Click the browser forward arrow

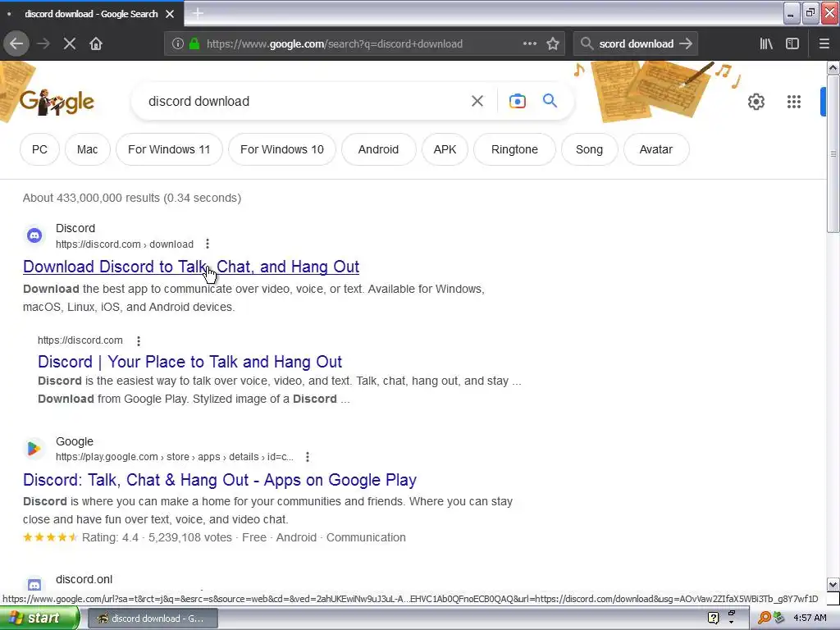pos(43,44)
